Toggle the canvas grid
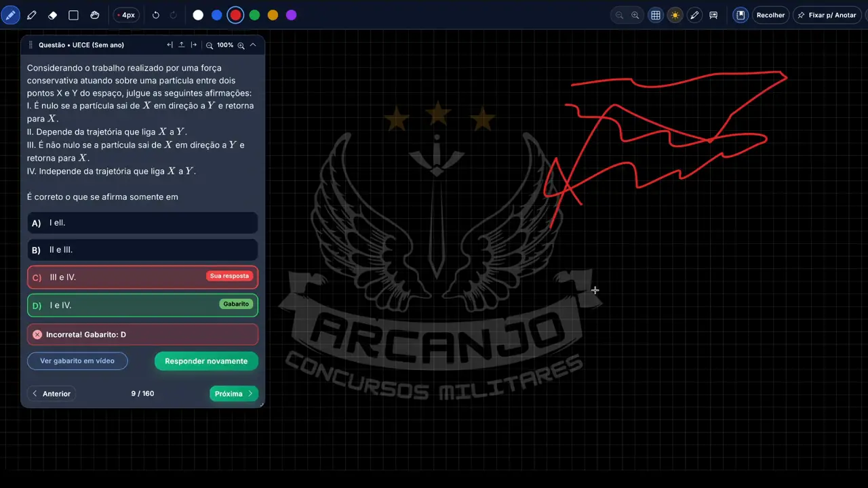Image resolution: width=868 pixels, height=488 pixels. (656, 15)
